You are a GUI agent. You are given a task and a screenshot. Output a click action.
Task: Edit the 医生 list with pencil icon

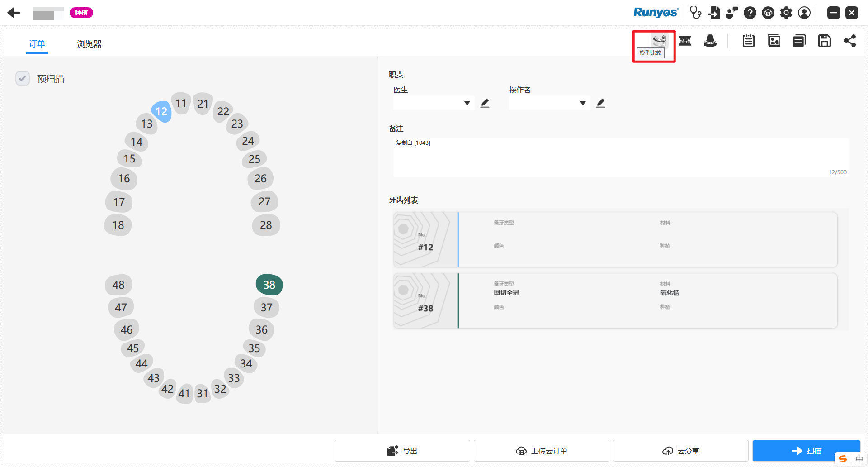point(485,103)
